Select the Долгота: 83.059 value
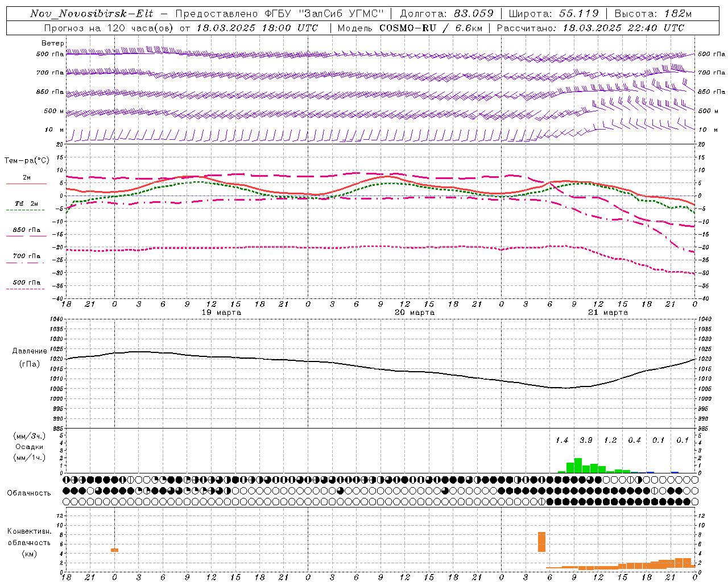Image resolution: width=728 pixels, height=582 pixels. [447, 14]
